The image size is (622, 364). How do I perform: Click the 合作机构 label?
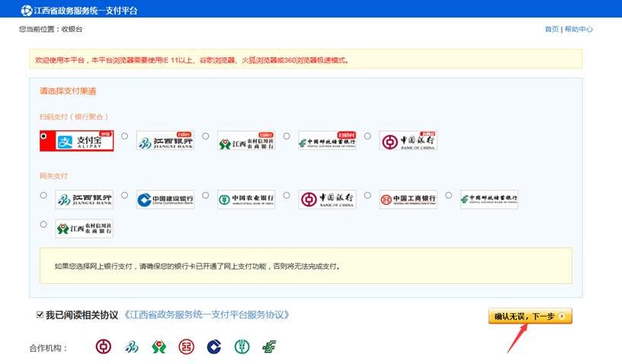tap(48, 348)
